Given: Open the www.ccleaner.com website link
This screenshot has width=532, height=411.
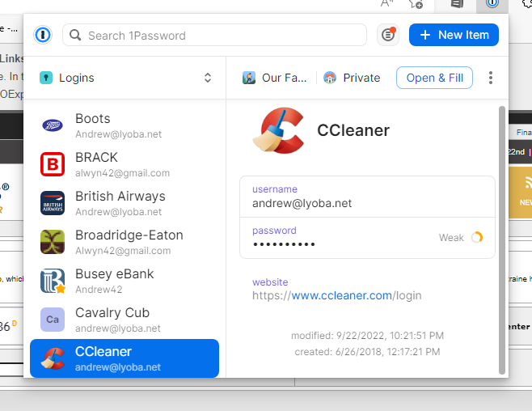Looking at the screenshot, I should pyautogui.click(x=341, y=295).
